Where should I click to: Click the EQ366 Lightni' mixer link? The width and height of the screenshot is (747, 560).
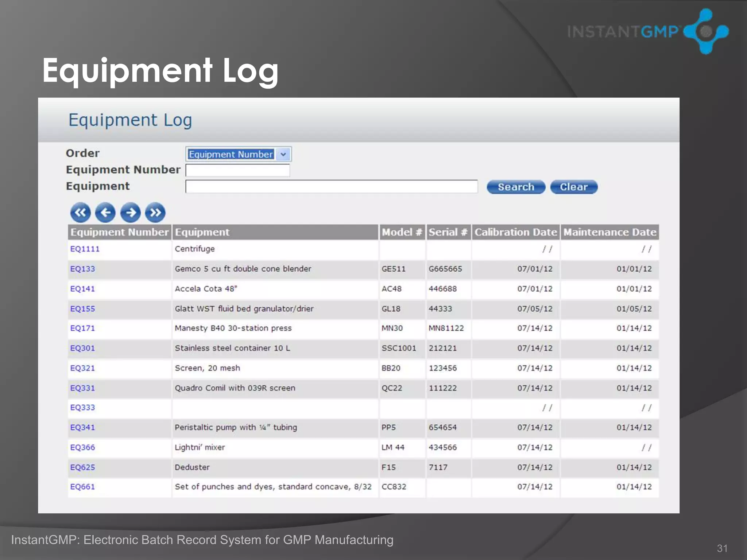[x=82, y=447]
